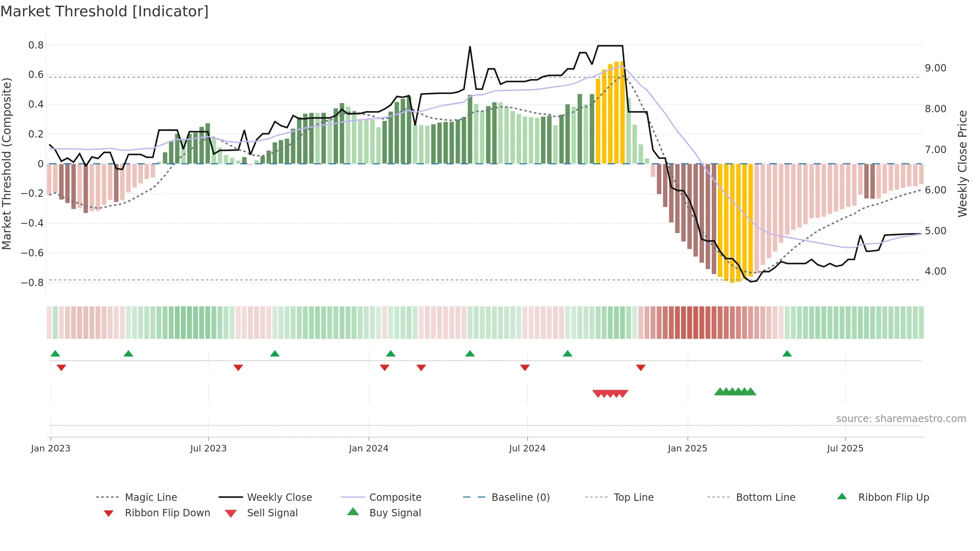Click the 4.00 weekly close price tick

(935, 271)
